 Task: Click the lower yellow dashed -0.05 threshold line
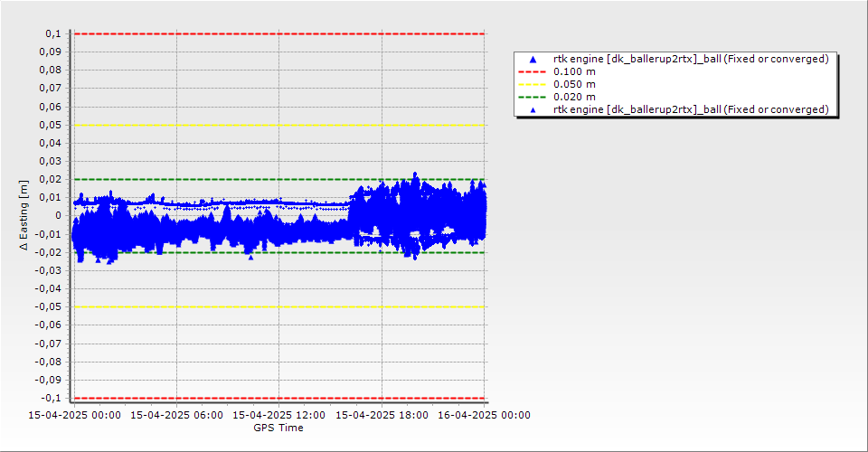click(x=279, y=307)
